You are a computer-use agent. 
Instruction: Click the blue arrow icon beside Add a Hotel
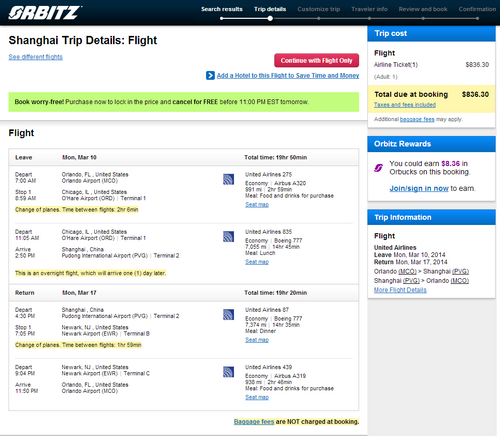[x=210, y=76]
